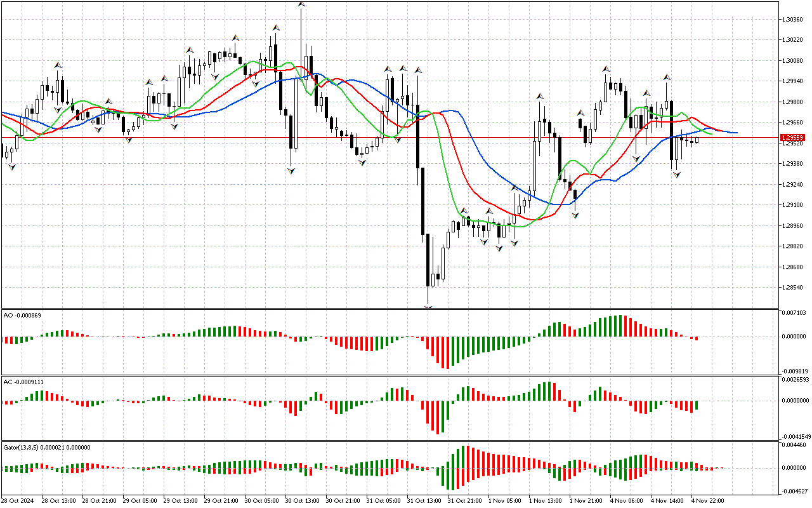Click AC zero level label 0.0000000
This screenshot has height=508, width=812.
(796, 401)
